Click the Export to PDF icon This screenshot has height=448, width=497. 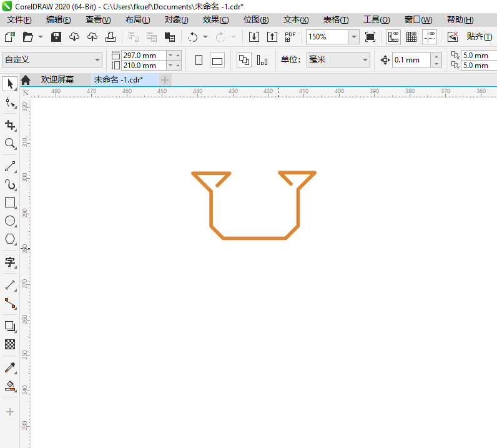click(x=290, y=37)
